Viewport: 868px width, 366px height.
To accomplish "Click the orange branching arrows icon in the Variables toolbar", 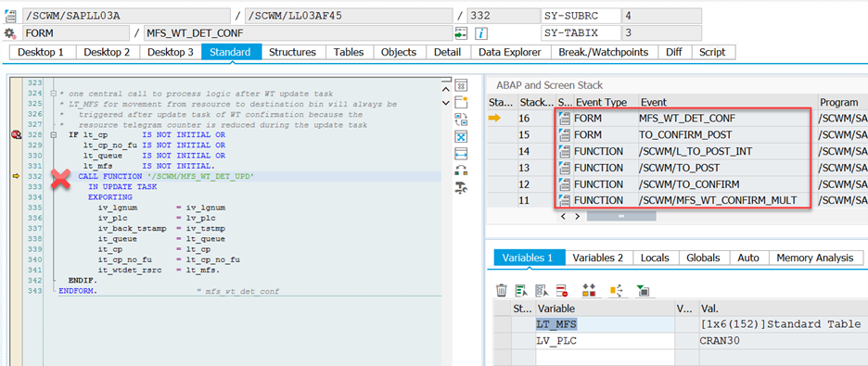I will (x=615, y=290).
